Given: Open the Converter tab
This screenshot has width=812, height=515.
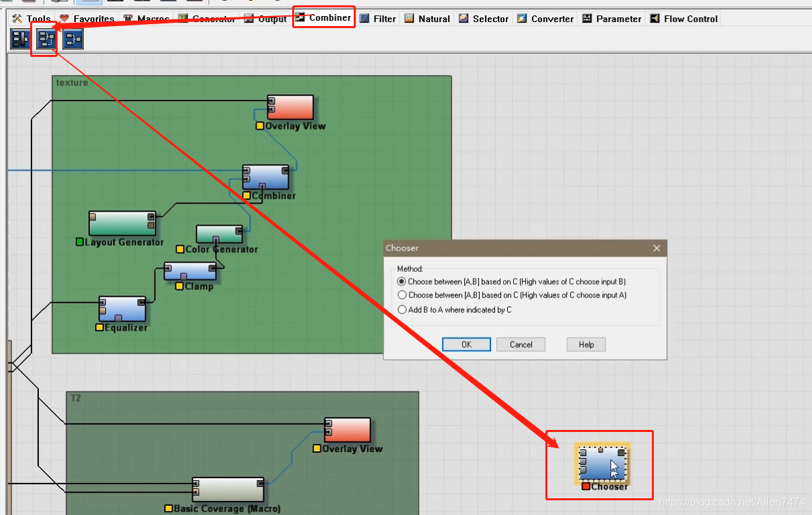Looking at the screenshot, I should [545, 19].
